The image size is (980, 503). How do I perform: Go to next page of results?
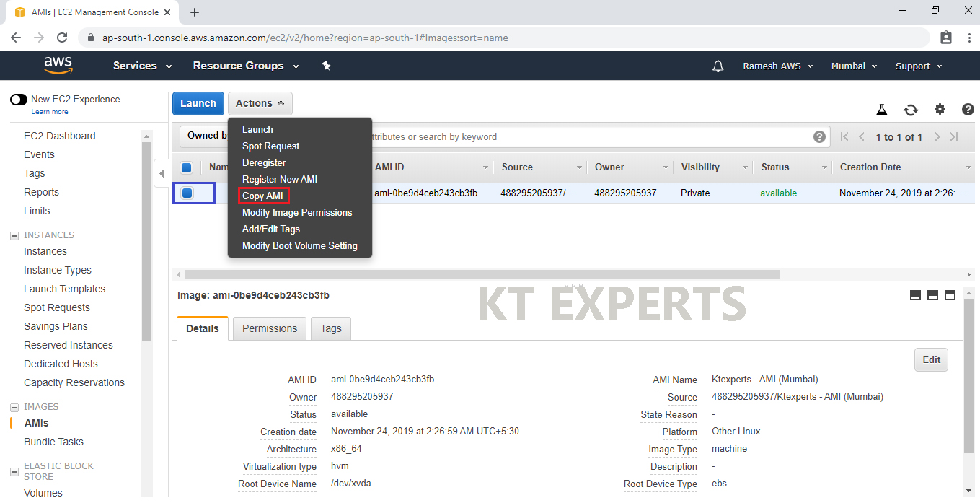(937, 137)
